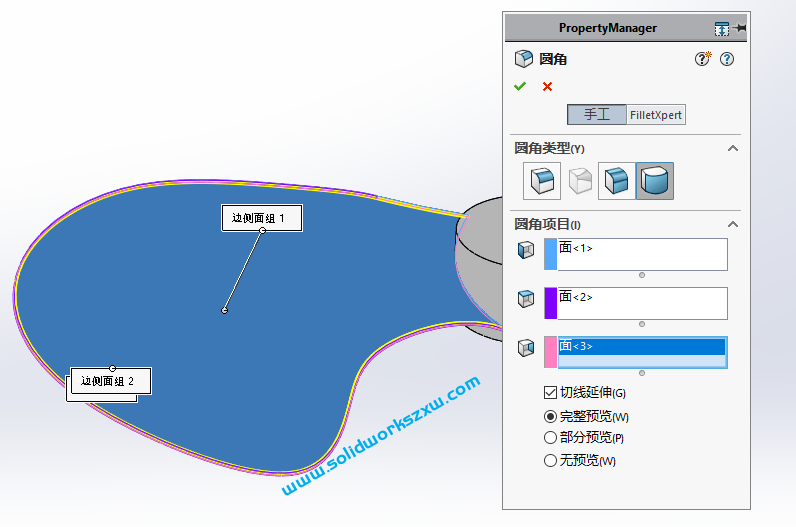The width and height of the screenshot is (796, 527).
Task: Select full round fillet type icon
Action: [655, 181]
